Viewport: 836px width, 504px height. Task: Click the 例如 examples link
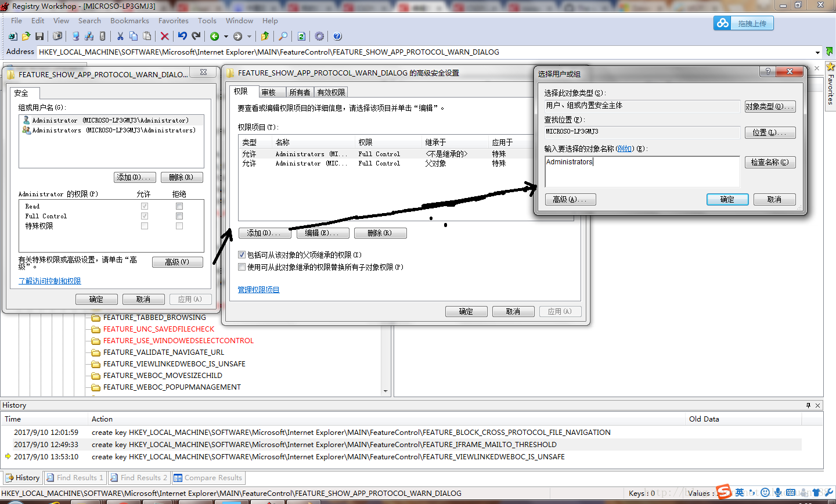pyautogui.click(x=625, y=149)
